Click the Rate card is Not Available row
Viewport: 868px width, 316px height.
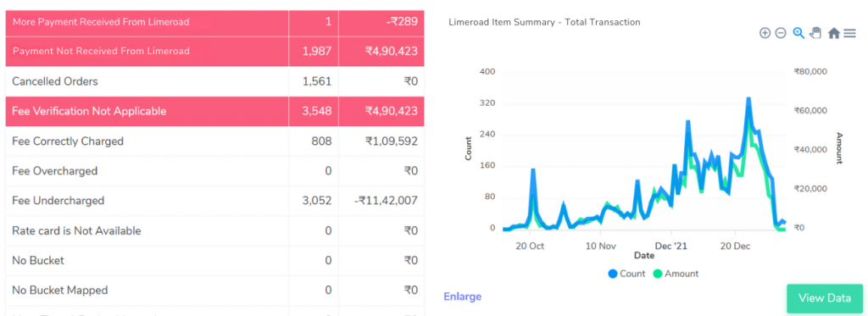point(214,230)
